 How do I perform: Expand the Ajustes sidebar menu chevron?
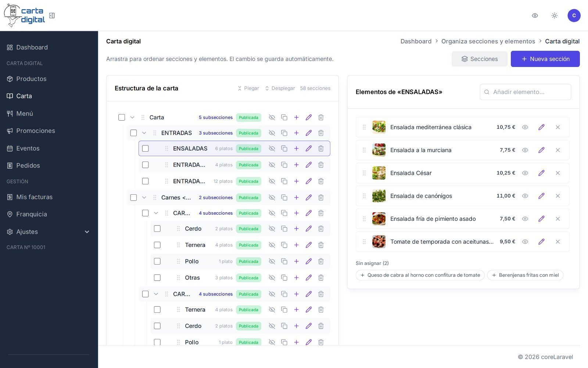(x=87, y=232)
